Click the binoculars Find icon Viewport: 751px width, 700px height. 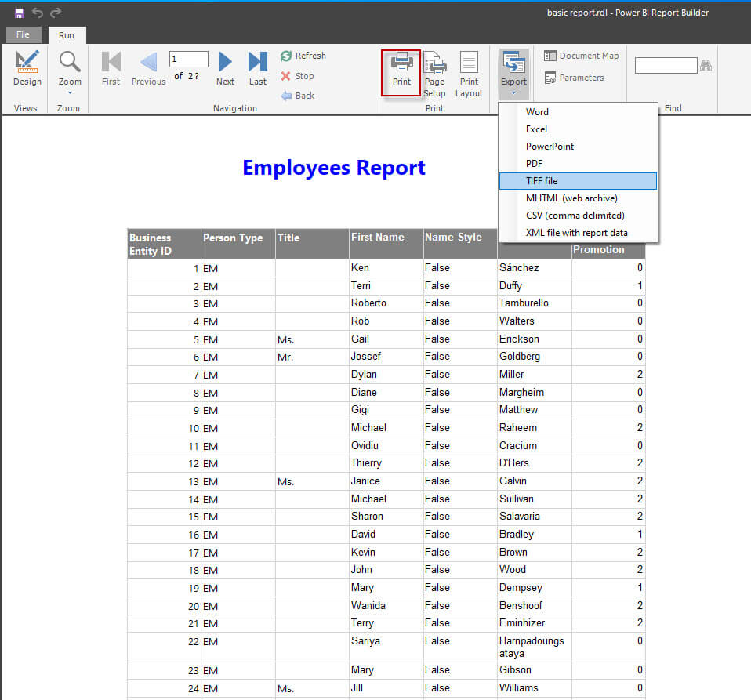pos(706,65)
